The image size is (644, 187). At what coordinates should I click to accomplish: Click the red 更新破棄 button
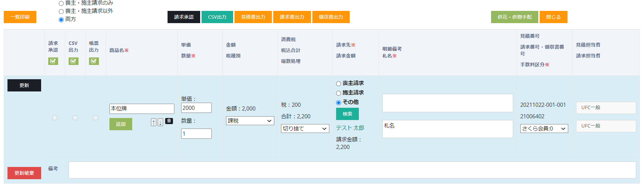(24, 173)
